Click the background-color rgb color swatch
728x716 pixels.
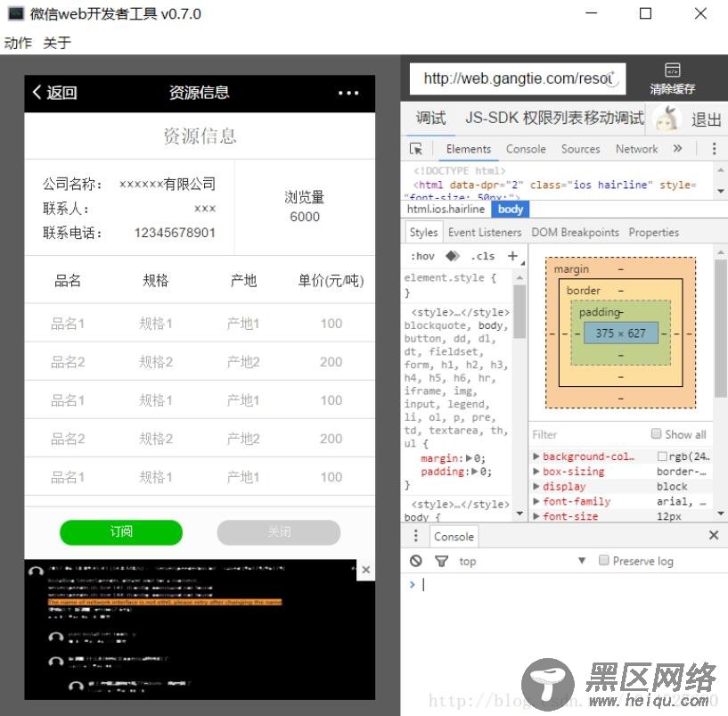pos(662,457)
